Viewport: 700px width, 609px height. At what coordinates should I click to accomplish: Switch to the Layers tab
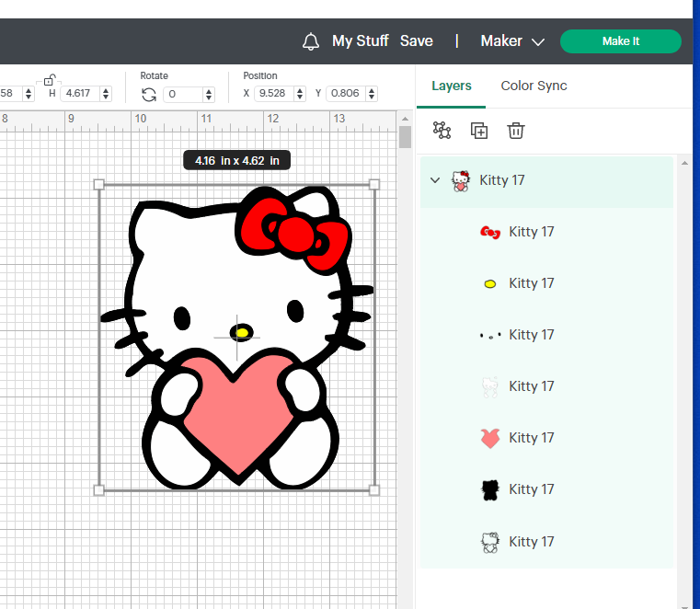point(452,86)
